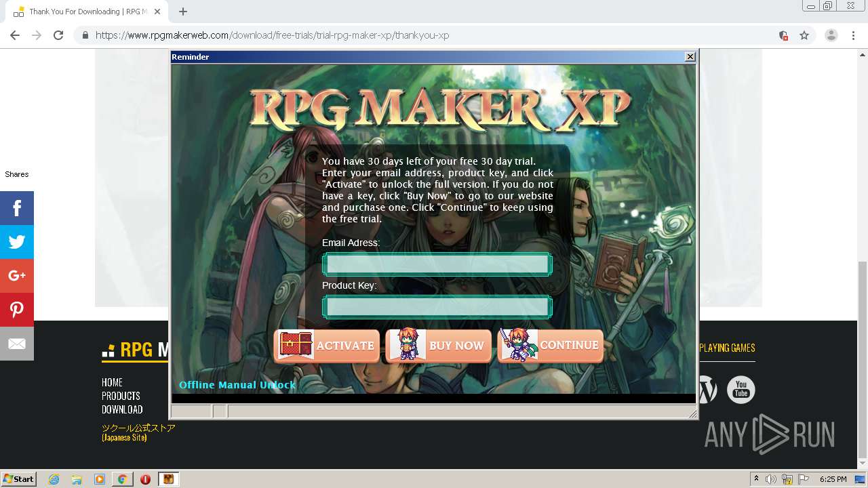
Task: Bookmark this page with the star
Action: click(x=804, y=35)
